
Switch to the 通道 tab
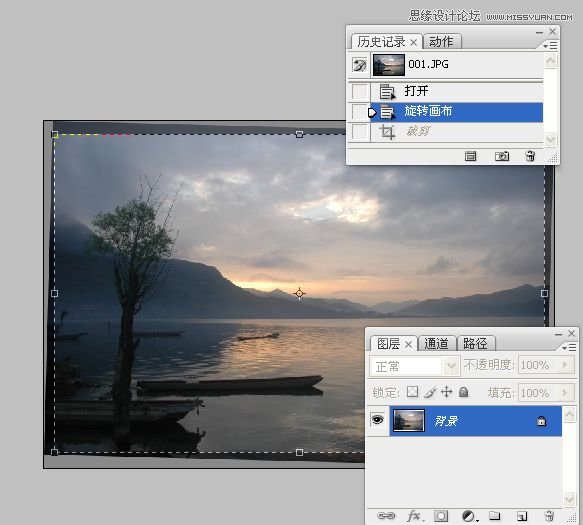(x=436, y=343)
